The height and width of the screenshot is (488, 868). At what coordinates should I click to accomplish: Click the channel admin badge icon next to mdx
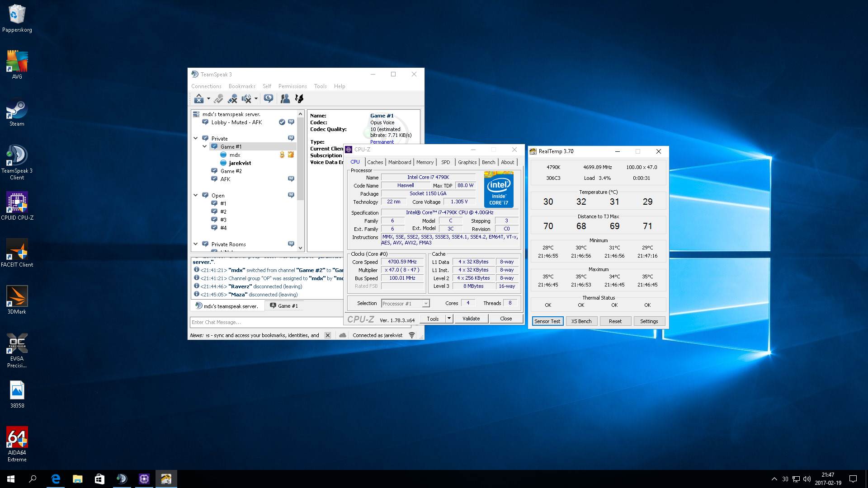[x=282, y=155]
